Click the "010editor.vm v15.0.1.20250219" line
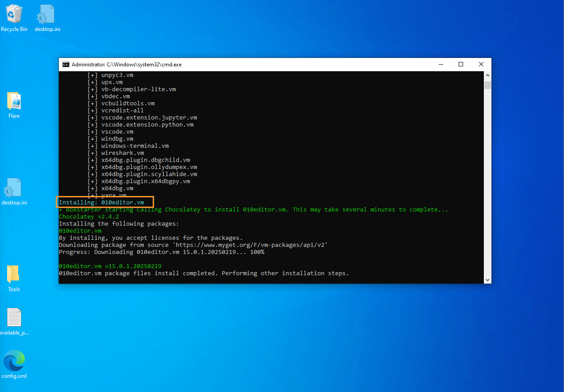Screen dimensions: 564x392 pos(110,266)
